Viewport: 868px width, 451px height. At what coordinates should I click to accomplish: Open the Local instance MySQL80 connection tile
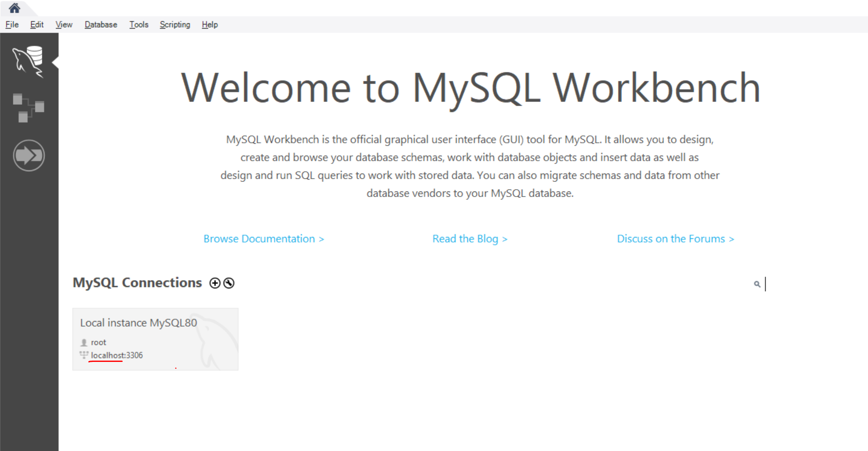click(155, 339)
